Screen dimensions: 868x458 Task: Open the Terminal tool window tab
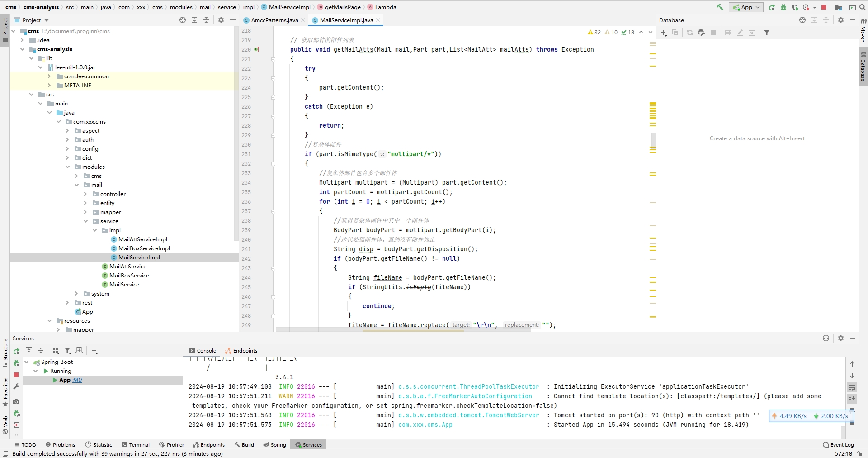tap(136, 445)
